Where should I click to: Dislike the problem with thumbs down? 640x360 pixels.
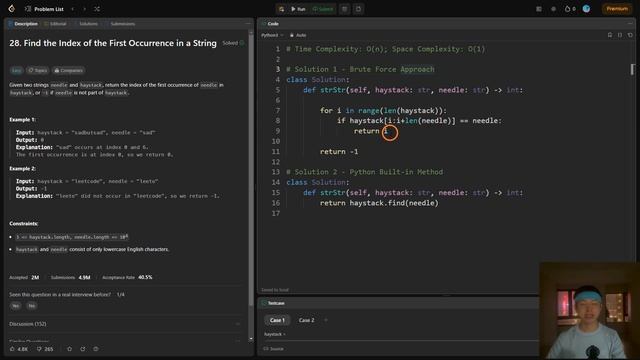(x=45, y=349)
